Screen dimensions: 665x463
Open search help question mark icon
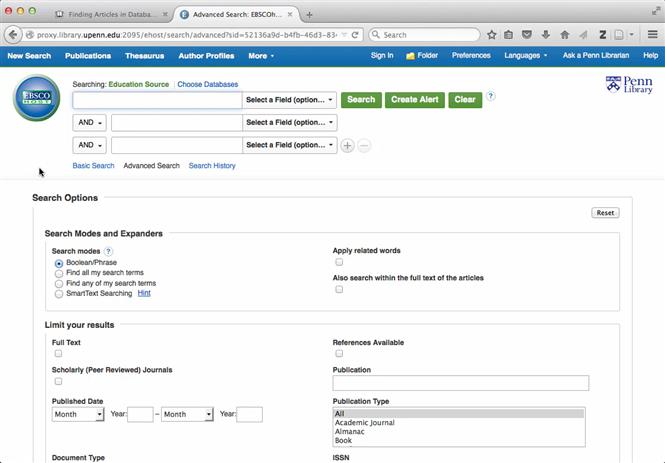(x=491, y=96)
